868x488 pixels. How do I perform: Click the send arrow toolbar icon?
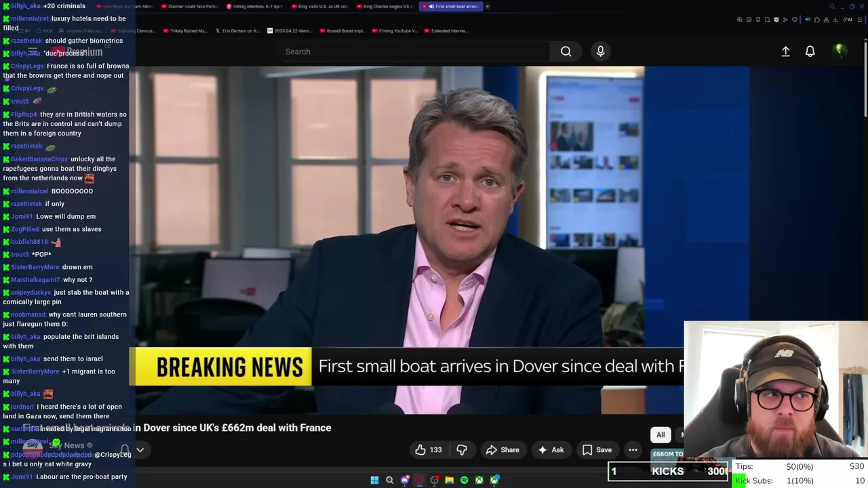tap(785, 20)
